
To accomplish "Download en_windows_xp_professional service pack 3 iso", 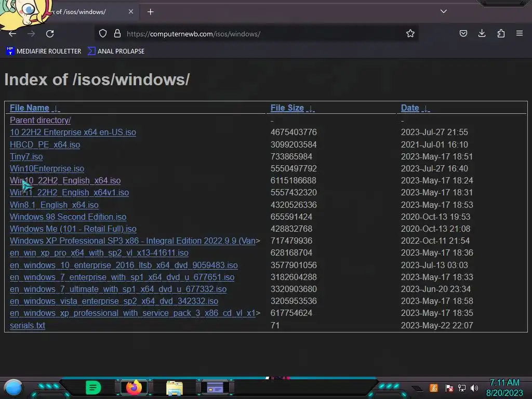I will click(x=132, y=313).
